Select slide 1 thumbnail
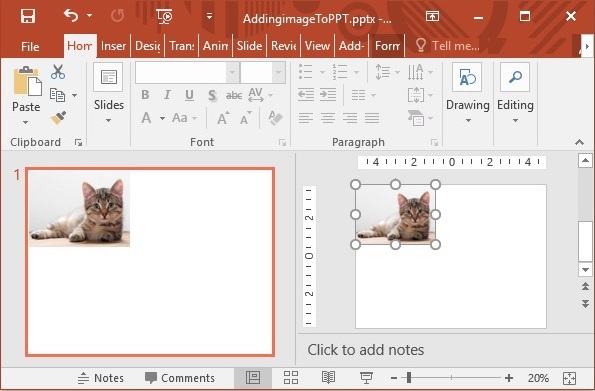The height and width of the screenshot is (391, 595). tap(150, 262)
